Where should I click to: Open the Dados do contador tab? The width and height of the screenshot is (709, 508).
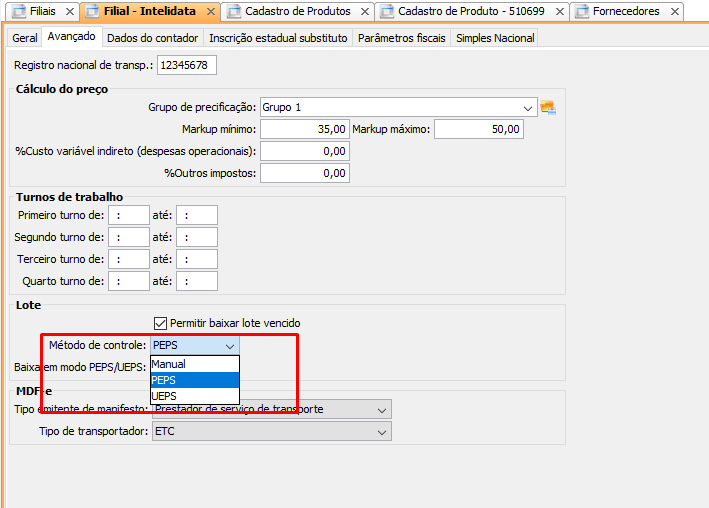point(152,38)
